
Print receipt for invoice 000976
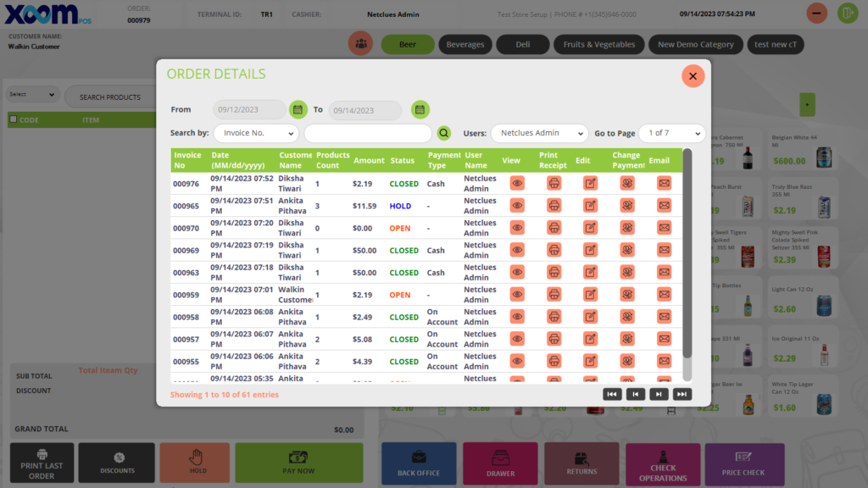click(x=554, y=183)
